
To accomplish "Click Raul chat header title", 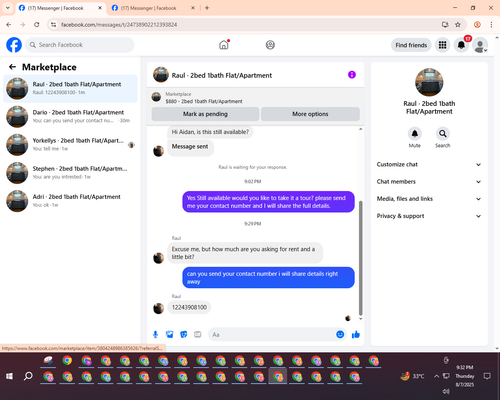I will click(222, 76).
